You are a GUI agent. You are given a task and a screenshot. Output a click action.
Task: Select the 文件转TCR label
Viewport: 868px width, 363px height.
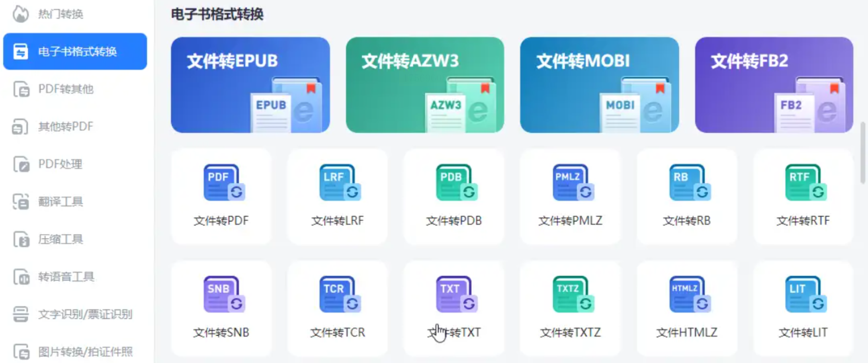(x=337, y=332)
